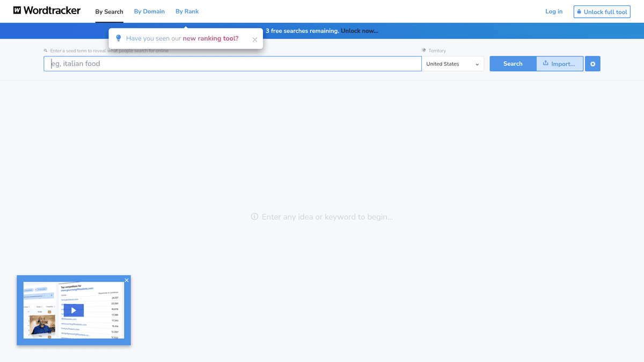Close the video preview popup
Screen dimensions: 644x362
coord(127,280)
